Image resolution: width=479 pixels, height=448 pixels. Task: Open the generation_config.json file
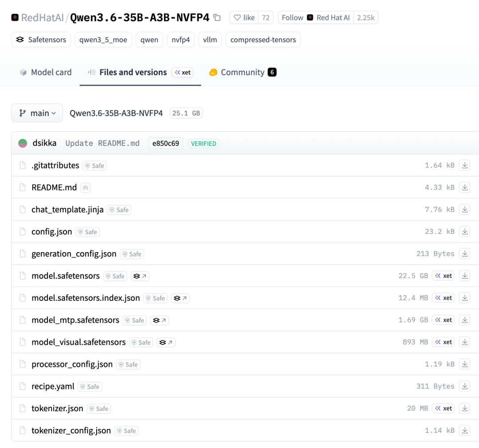point(74,253)
